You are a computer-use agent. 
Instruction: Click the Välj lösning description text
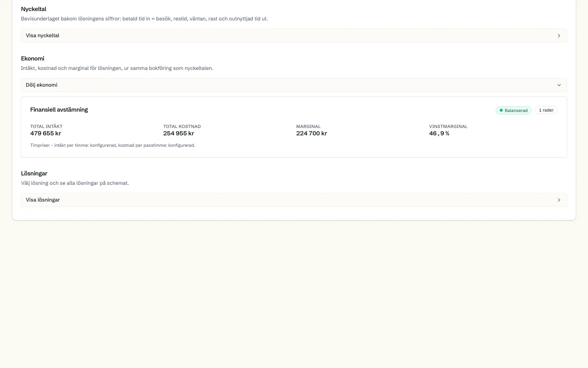pos(75,183)
